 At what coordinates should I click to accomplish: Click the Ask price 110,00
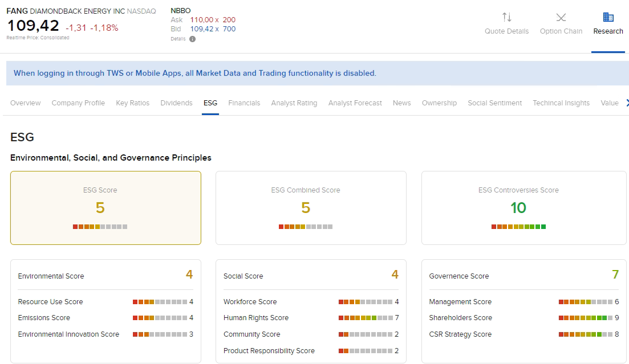coord(201,20)
